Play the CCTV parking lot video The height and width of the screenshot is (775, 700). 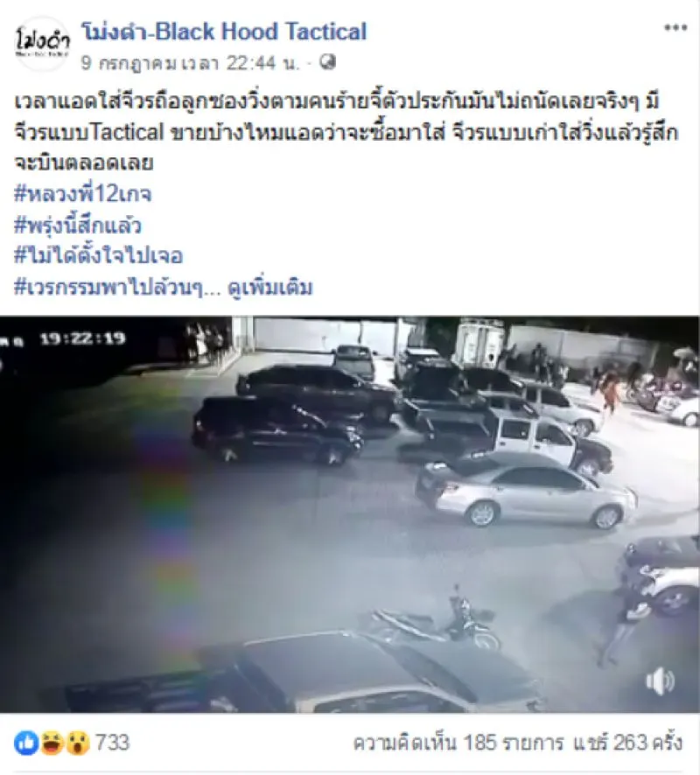[x=350, y=514]
